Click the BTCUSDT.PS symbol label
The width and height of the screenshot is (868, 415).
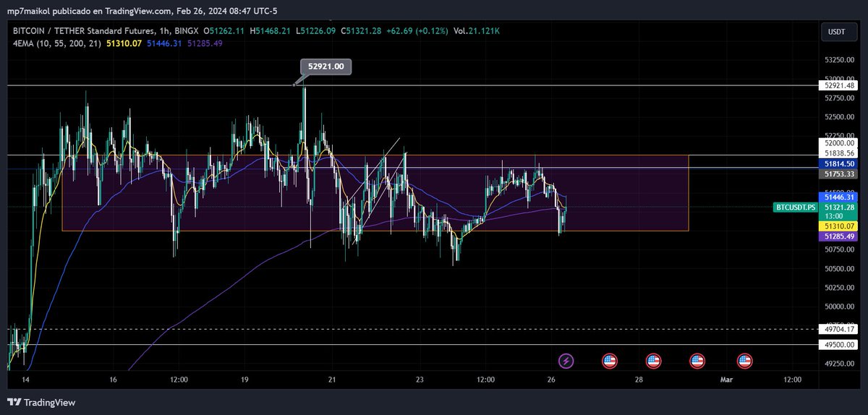coord(794,208)
